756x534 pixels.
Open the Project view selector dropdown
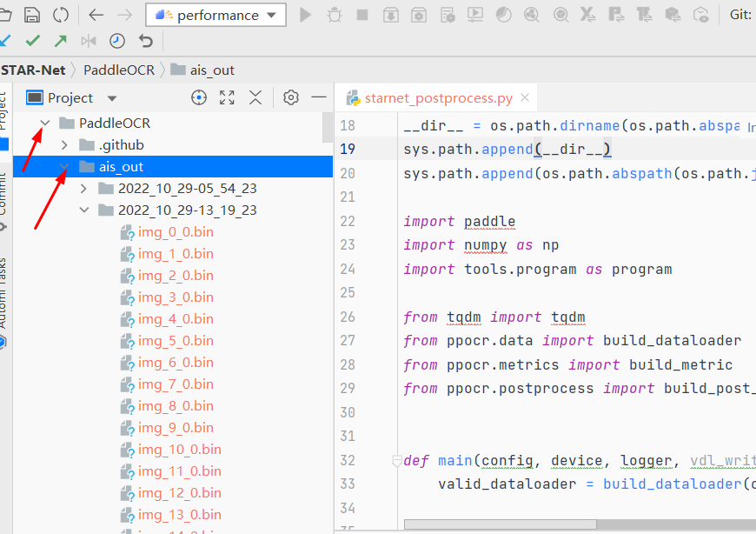pos(111,98)
